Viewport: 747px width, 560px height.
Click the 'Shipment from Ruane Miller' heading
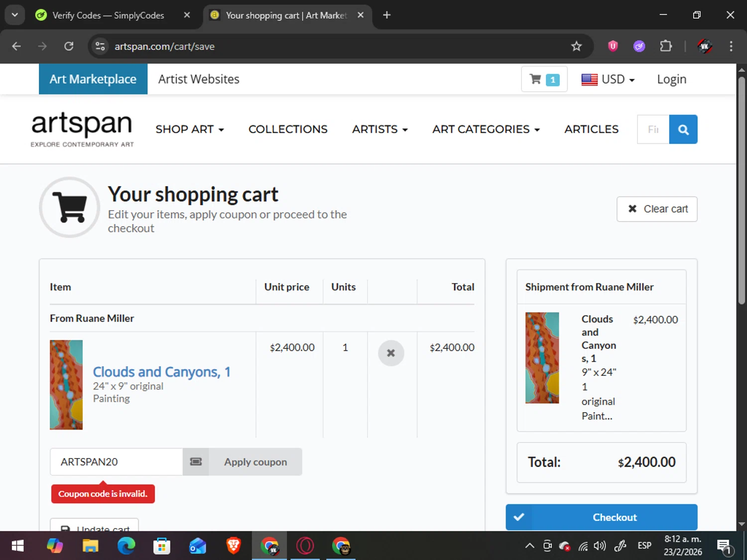pos(589,287)
